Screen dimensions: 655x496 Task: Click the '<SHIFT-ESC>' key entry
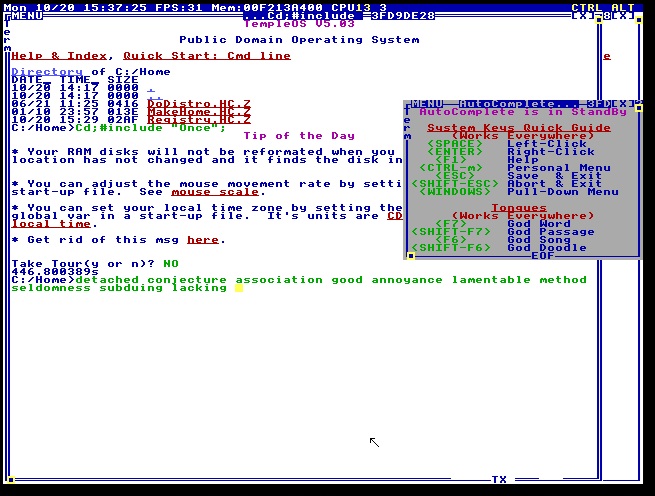click(x=455, y=184)
